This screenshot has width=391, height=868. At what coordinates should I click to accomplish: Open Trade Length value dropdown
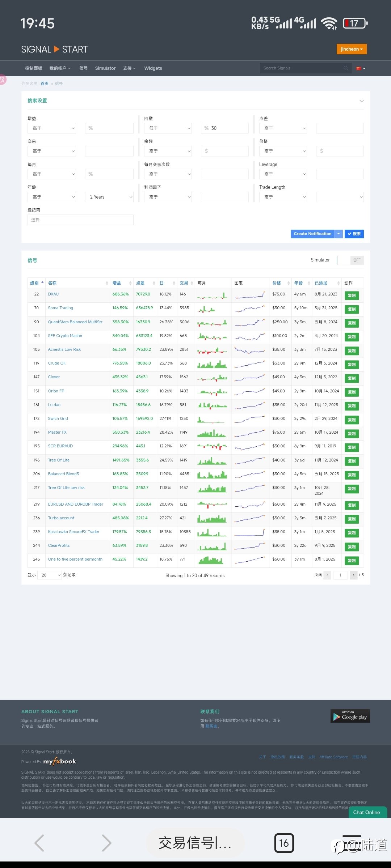[x=340, y=197]
